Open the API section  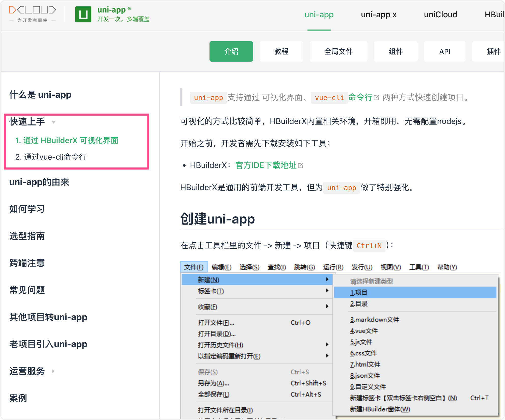[445, 51]
